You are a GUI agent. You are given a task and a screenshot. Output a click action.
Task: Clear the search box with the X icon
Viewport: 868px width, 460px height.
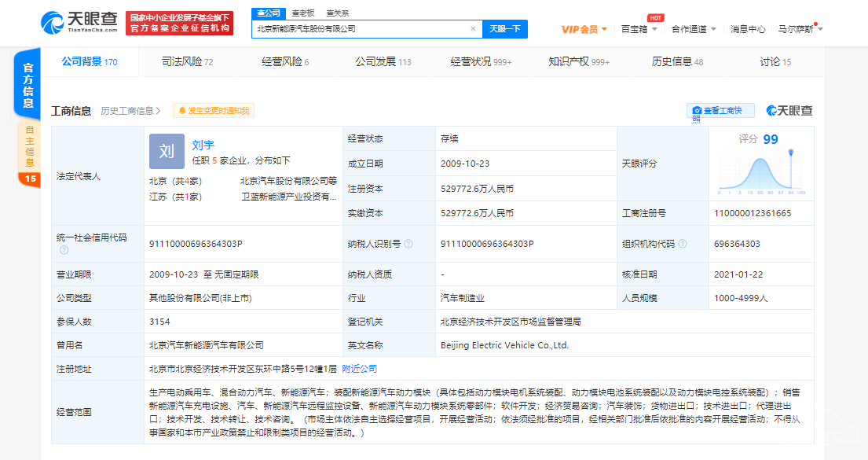[x=474, y=29]
